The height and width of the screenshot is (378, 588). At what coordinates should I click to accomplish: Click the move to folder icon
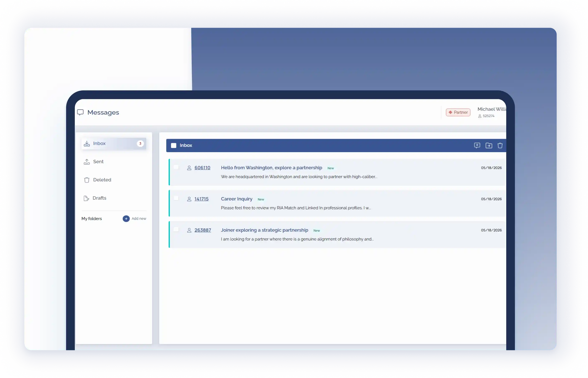click(x=489, y=146)
